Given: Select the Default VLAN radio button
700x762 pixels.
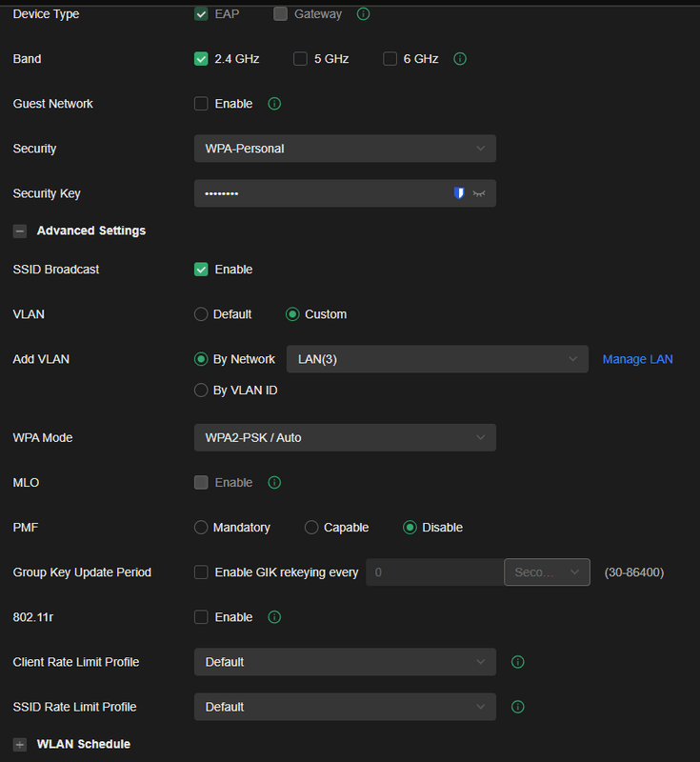Looking at the screenshot, I should (201, 314).
